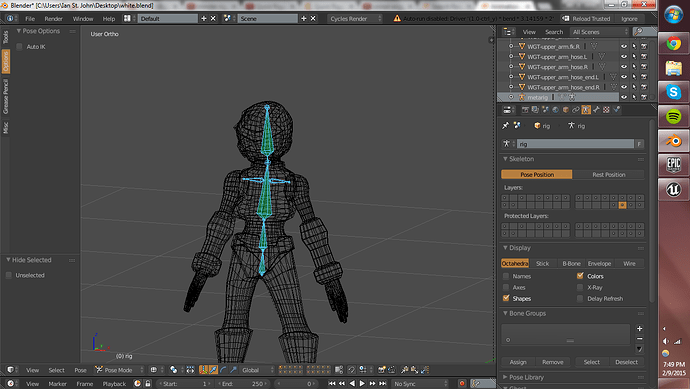Enable the X-Ray display checkbox

coord(580,287)
